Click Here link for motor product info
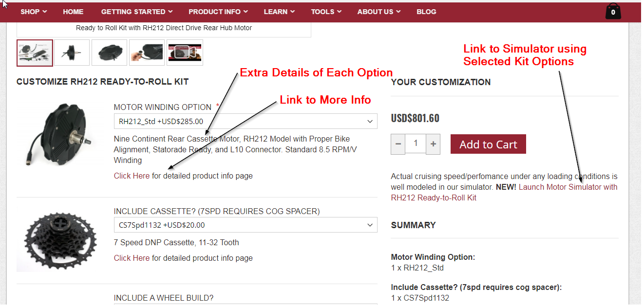 (132, 176)
